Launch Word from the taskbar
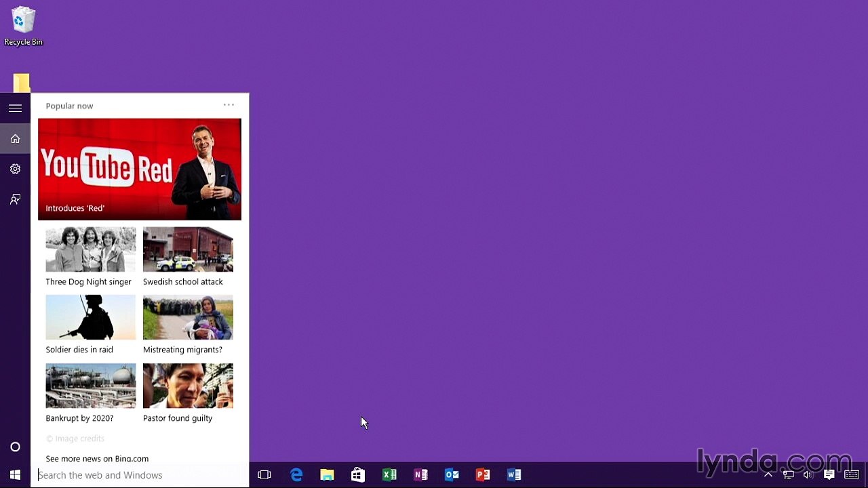 pos(514,475)
